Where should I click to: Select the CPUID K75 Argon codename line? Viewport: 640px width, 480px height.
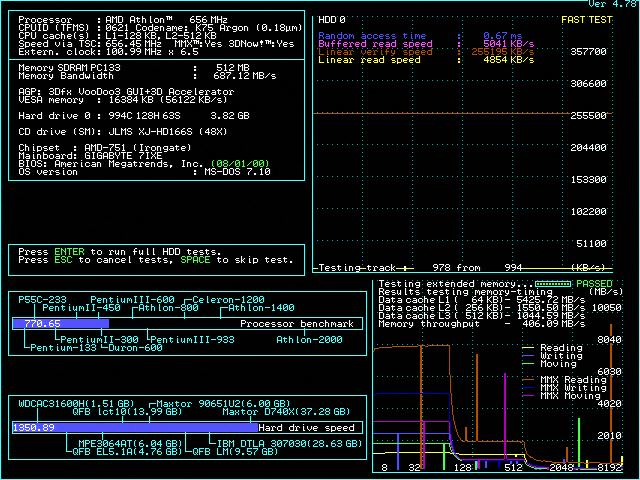160,28
